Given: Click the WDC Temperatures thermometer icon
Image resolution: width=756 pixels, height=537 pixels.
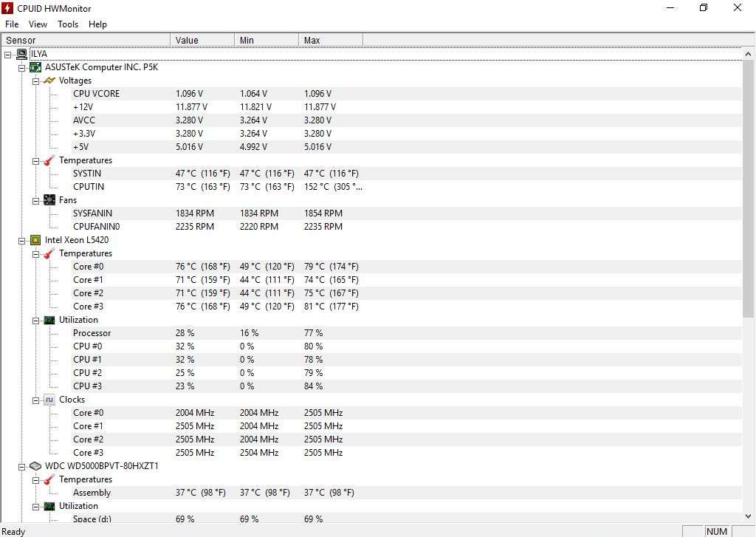Looking at the screenshot, I should click(49, 479).
